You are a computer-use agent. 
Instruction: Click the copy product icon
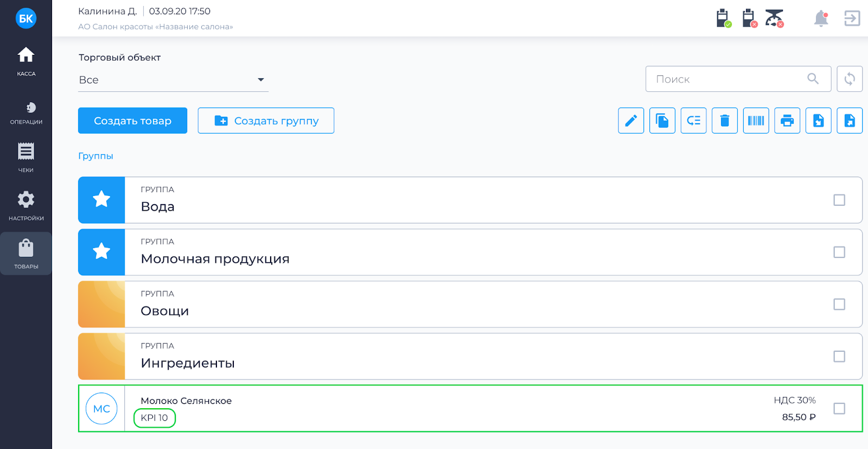(662, 121)
